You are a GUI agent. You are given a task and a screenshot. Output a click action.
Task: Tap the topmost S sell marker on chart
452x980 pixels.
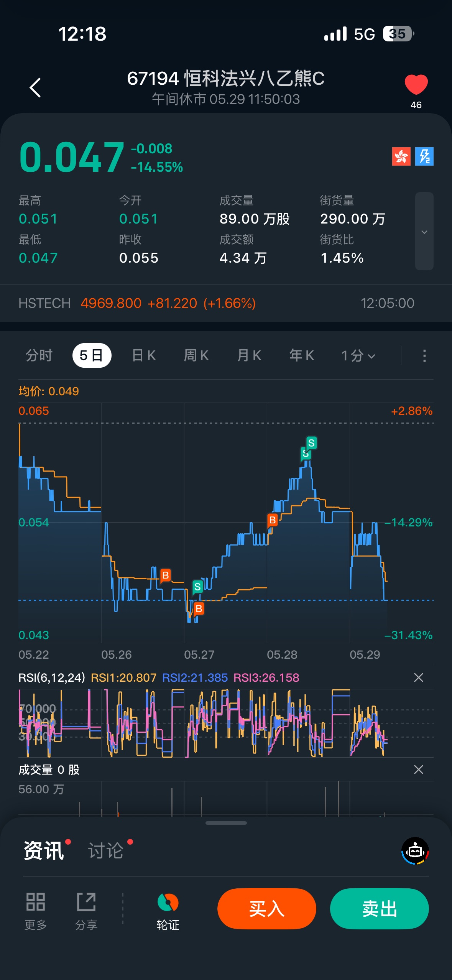[x=311, y=443]
